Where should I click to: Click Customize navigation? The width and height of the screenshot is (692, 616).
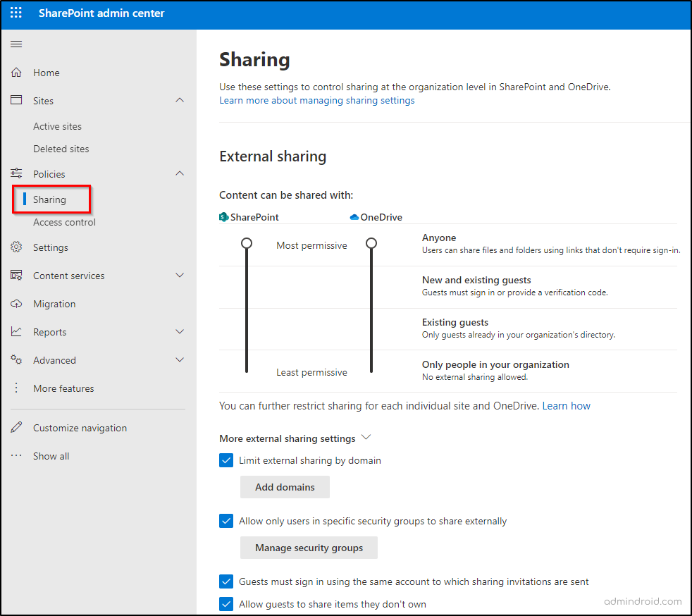click(x=80, y=428)
